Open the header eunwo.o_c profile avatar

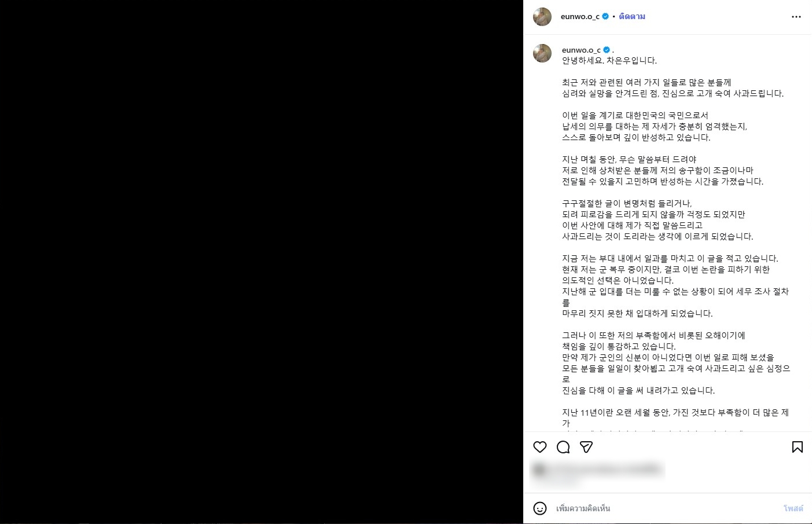(542, 17)
